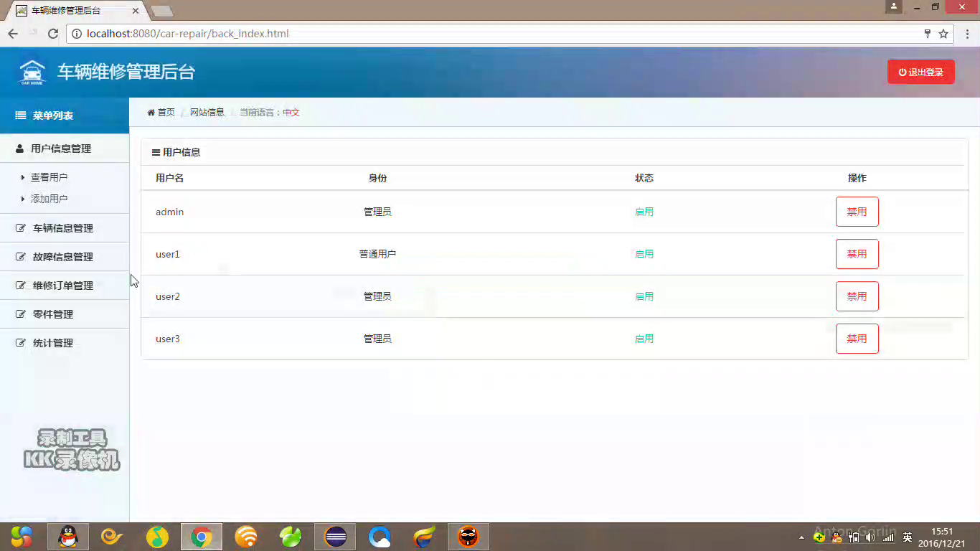Open a new browser tab
980x551 pixels.
tap(163, 11)
